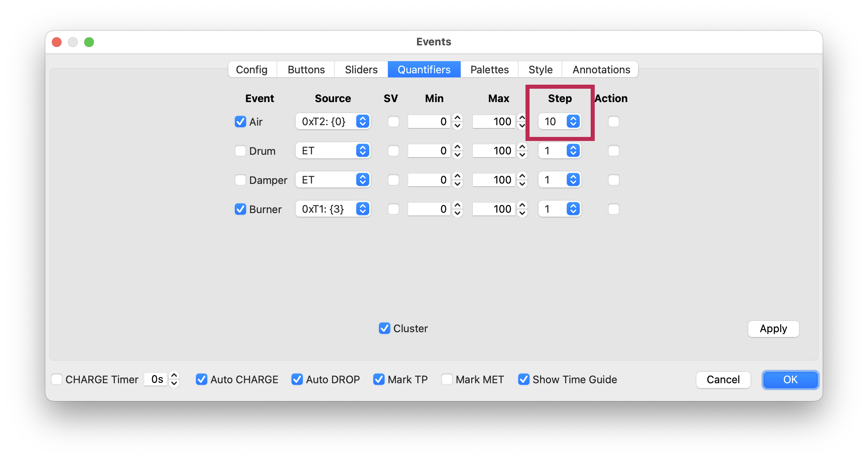Enable the Mark MET option

[447, 379]
